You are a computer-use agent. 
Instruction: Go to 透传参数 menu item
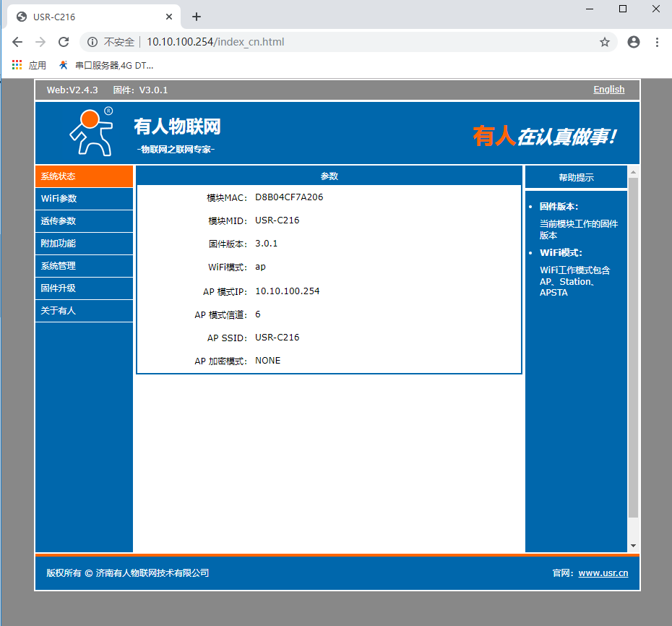click(84, 221)
